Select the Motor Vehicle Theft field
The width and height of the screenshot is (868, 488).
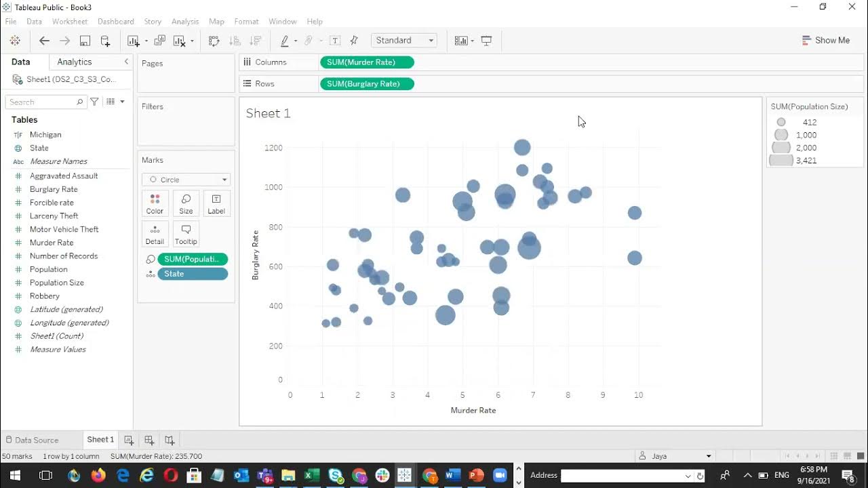pos(64,229)
